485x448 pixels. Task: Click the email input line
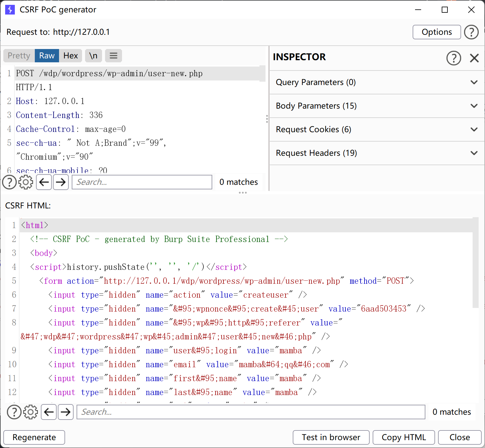(198, 365)
